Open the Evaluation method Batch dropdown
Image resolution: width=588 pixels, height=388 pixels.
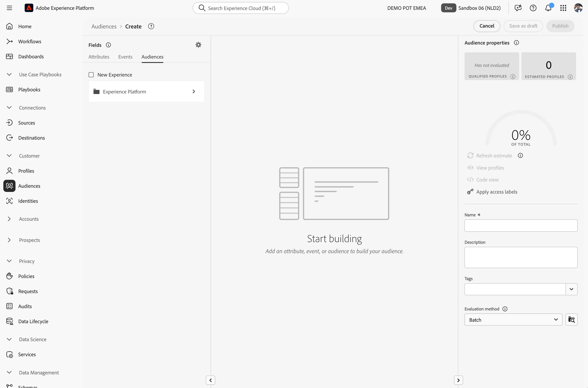(x=514, y=320)
